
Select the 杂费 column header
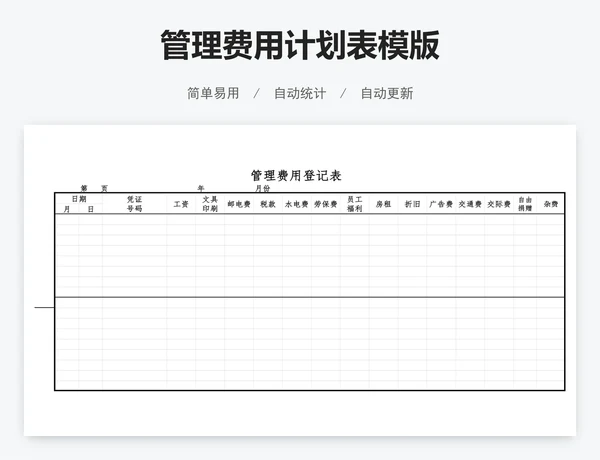coord(550,204)
